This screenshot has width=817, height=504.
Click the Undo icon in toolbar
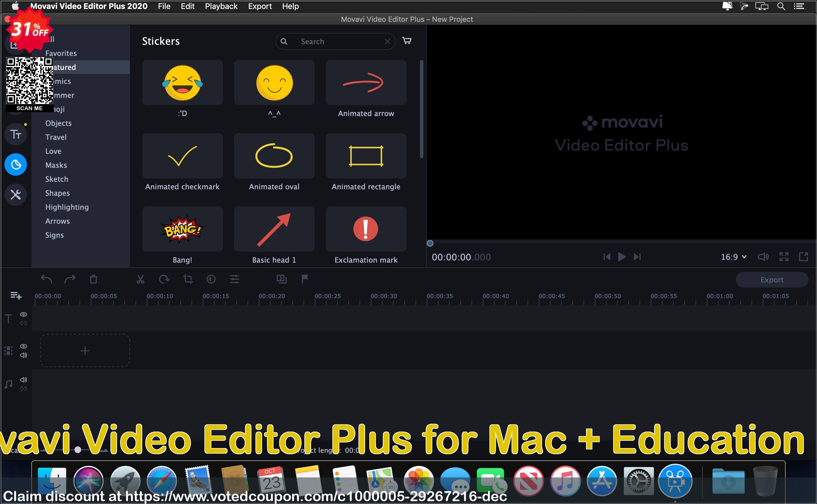47,280
